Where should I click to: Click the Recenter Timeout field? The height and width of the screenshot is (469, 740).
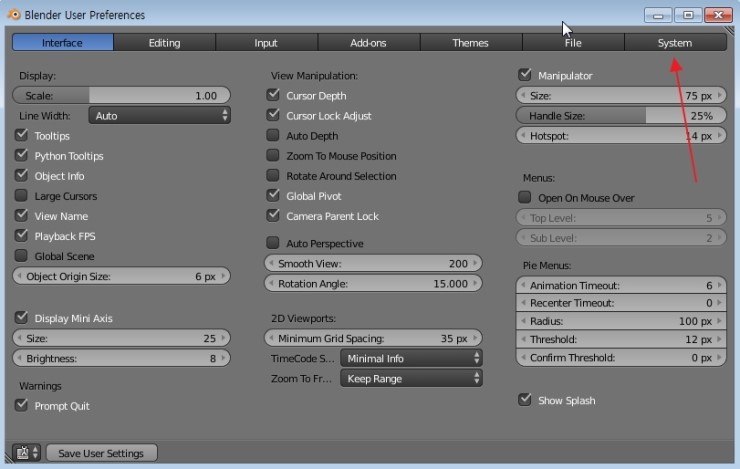point(621,303)
